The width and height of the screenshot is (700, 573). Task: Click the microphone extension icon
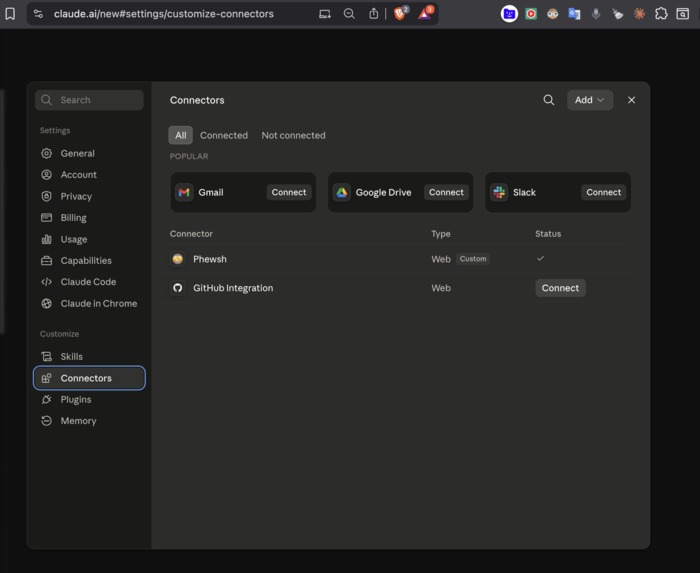tap(596, 14)
